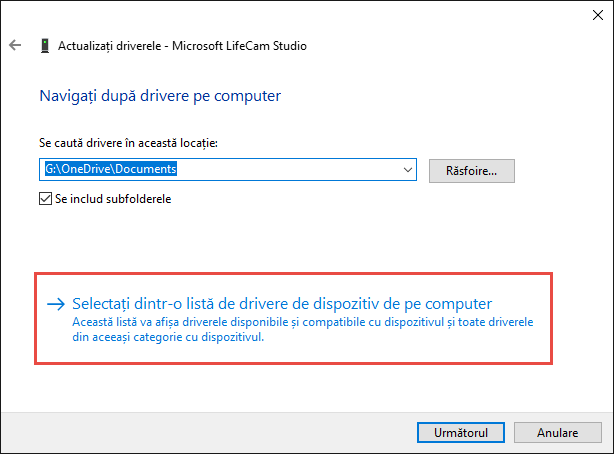
Task: Click the "Se includ subfolderele" label text
Action: click(x=113, y=199)
